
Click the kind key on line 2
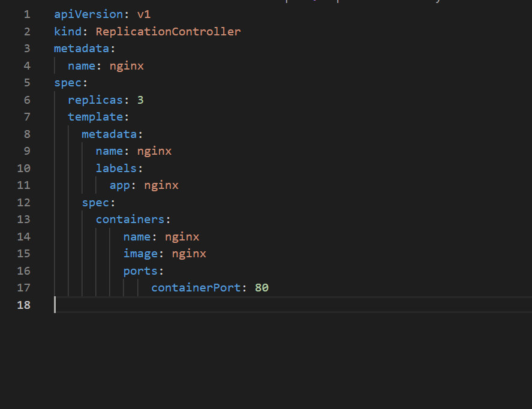pos(68,31)
